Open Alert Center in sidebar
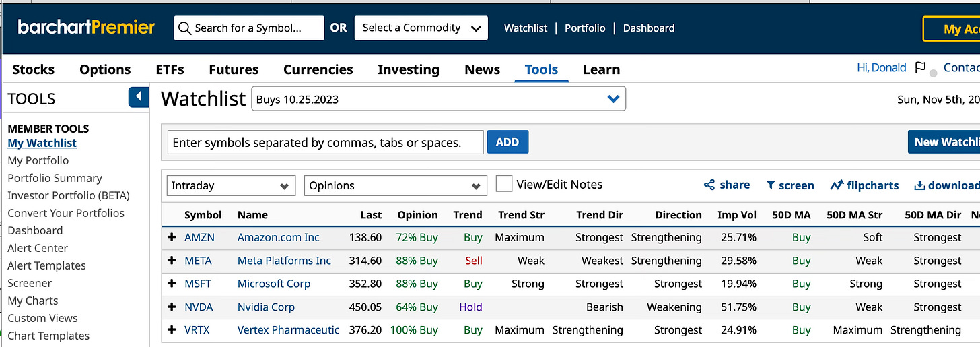Screen dimensions: 980x347 pos(38,248)
